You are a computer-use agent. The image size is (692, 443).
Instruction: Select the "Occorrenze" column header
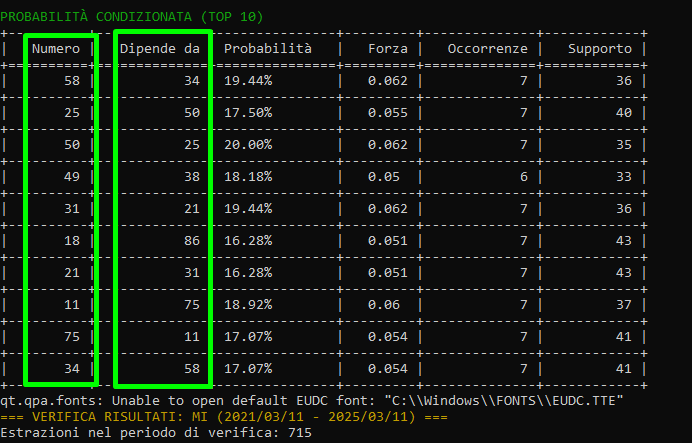tap(488, 49)
